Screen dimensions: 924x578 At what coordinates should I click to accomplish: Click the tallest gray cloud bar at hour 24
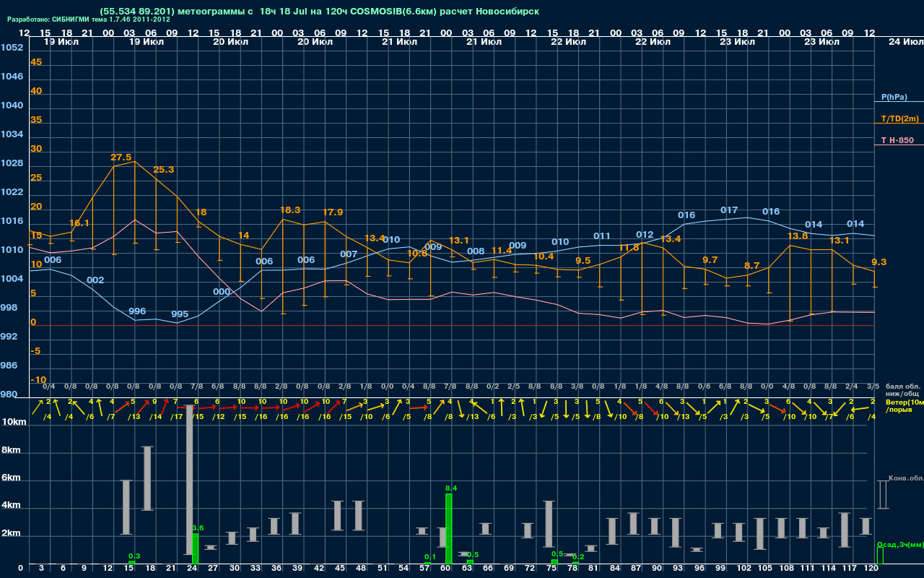(190, 480)
